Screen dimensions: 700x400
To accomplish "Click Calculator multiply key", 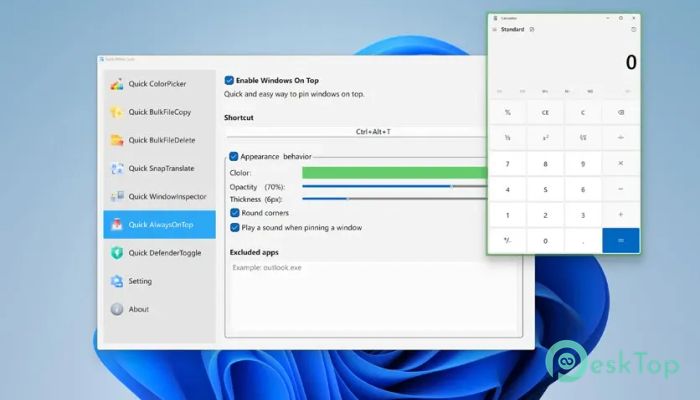I will pyautogui.click(x=621, y=164).
